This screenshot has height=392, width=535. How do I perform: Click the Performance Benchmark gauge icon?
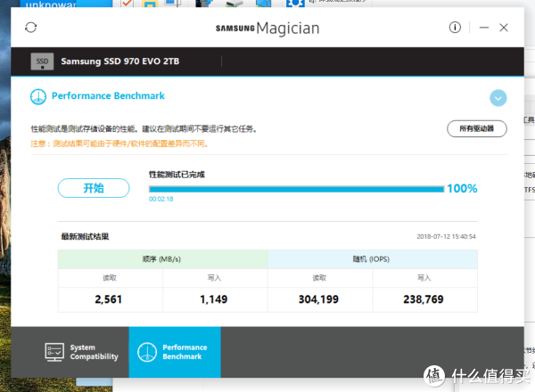coord(38,97)
